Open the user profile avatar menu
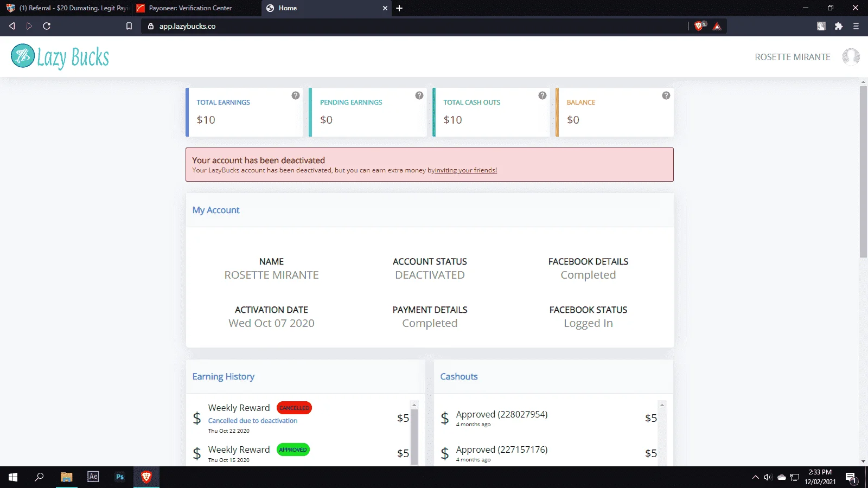The width and height of the screenshot is (868, 488). [851, 56]
